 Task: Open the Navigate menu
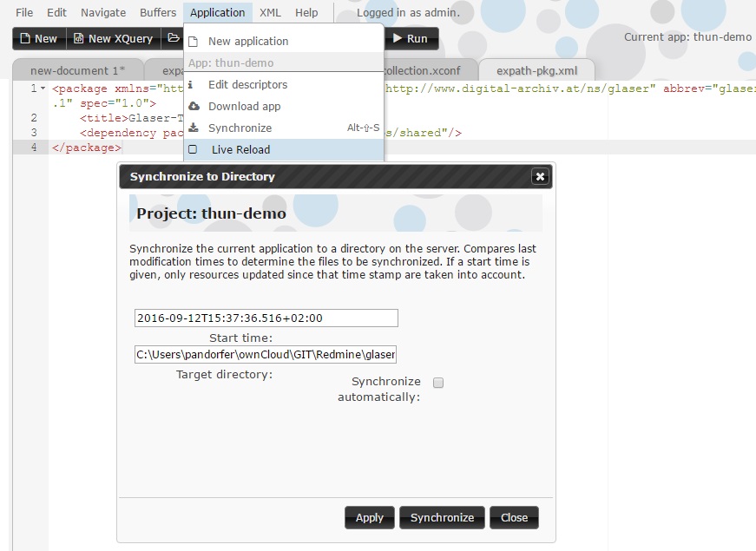point(103,12)
